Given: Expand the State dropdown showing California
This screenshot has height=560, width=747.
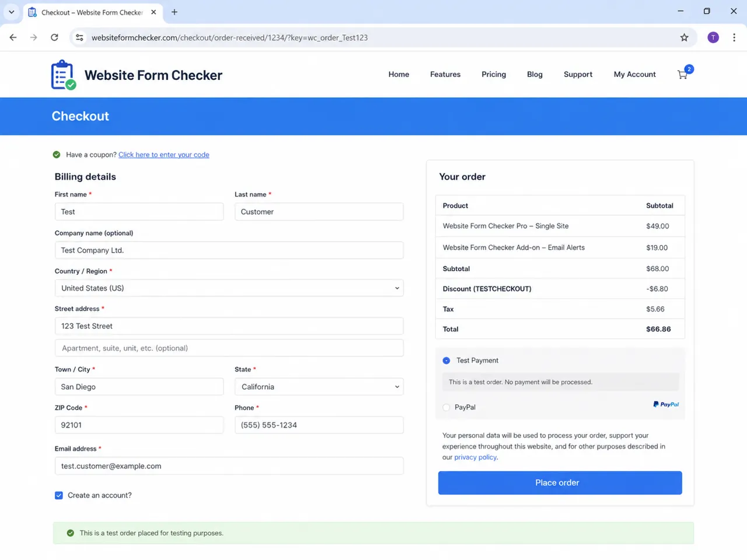Looking at the screenshot, I should [x=319, y=387].
